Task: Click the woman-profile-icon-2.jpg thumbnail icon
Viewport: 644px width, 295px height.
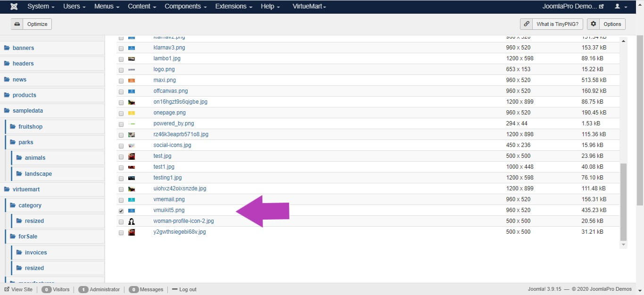Action: point(132,221)
